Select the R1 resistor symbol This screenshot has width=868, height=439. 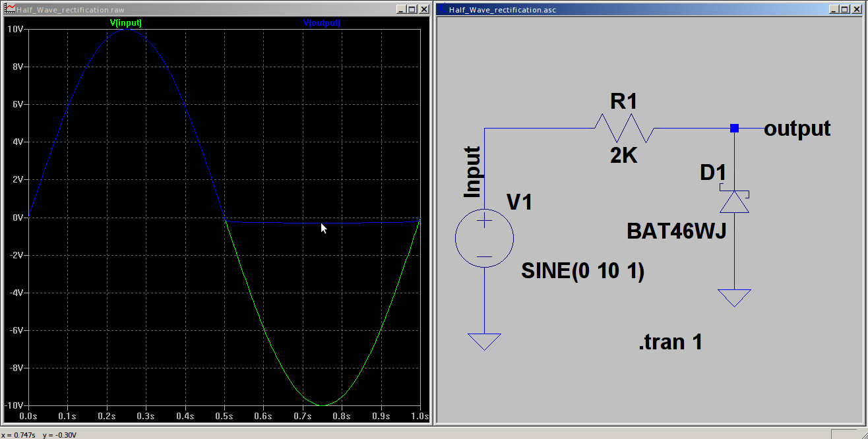coord(623,129)
